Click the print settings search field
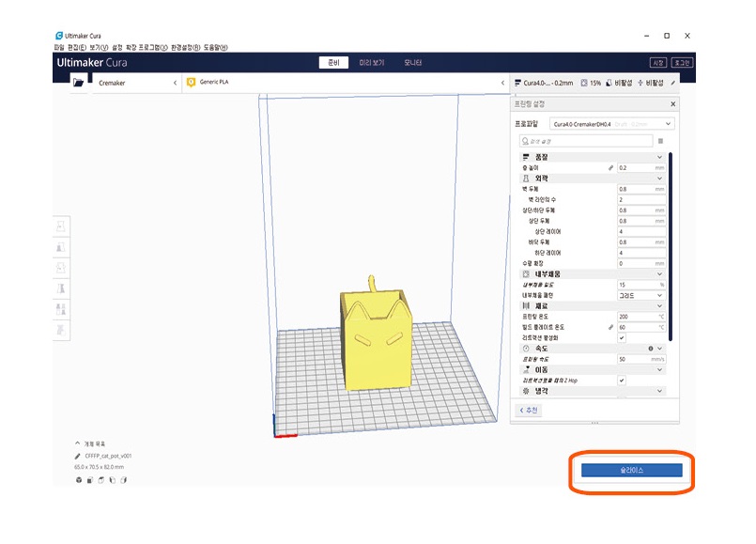This screenshot has height=544, width=756. click(x=586, y=141)
